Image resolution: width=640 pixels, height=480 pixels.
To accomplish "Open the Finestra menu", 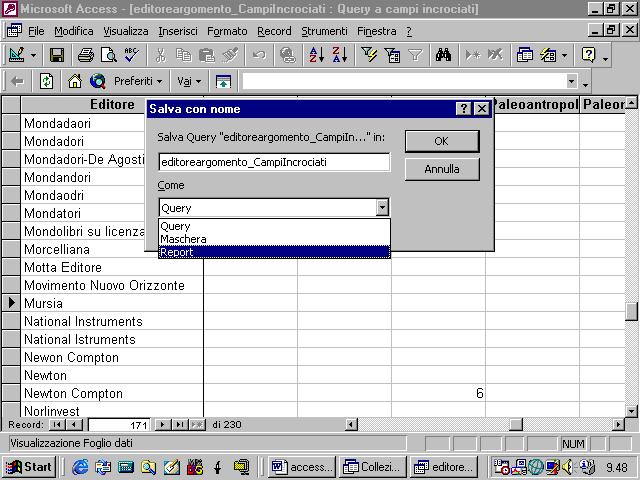I will coord(377,31).
